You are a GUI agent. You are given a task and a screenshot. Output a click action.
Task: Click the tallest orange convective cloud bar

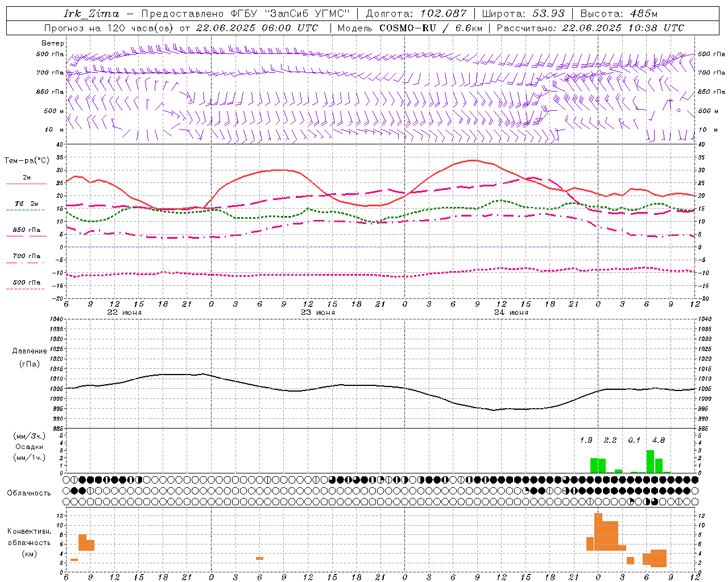[598, 532]
